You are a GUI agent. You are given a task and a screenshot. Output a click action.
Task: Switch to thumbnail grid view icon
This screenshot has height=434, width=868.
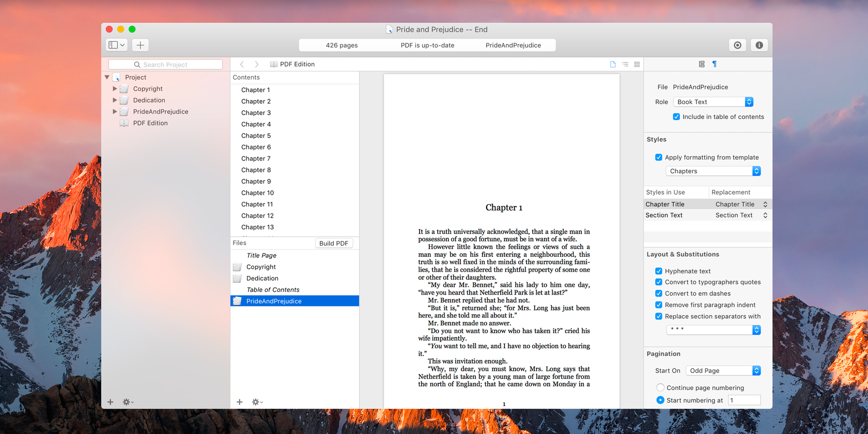[x=637, y=64]
